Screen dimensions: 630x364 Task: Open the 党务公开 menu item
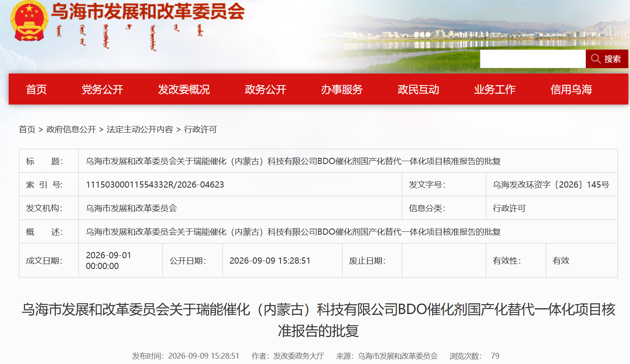(x=102, y=89)
